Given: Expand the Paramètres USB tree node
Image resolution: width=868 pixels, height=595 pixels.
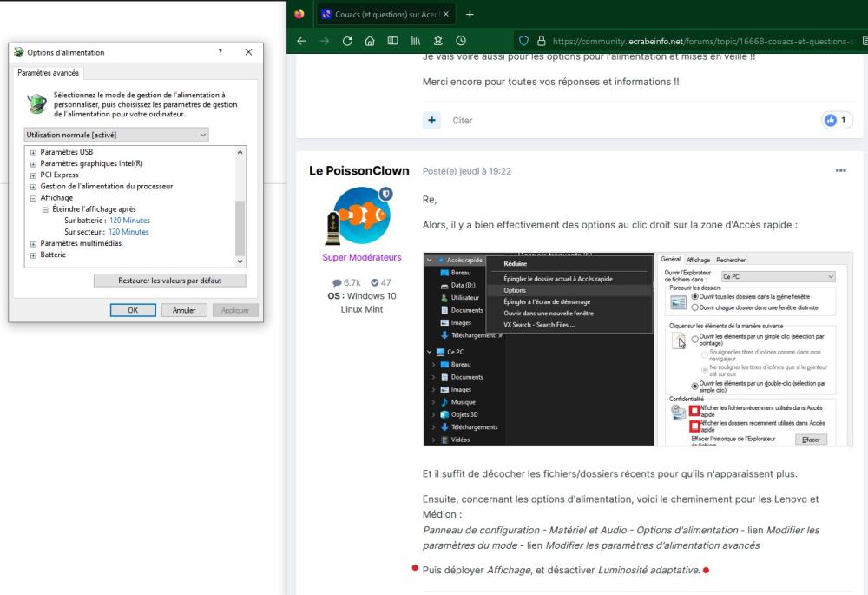Looking at the screenshot, I should (x=33, y=152).
